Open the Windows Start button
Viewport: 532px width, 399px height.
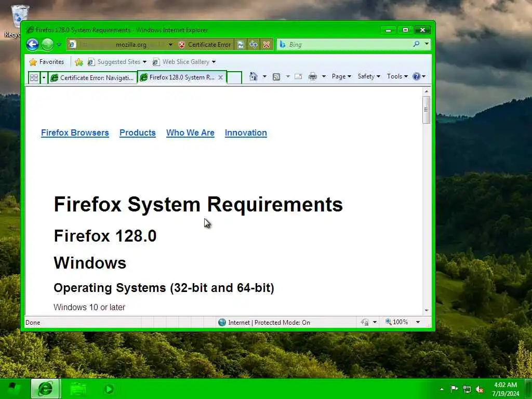pyautogui.click(x=14, y=389)
